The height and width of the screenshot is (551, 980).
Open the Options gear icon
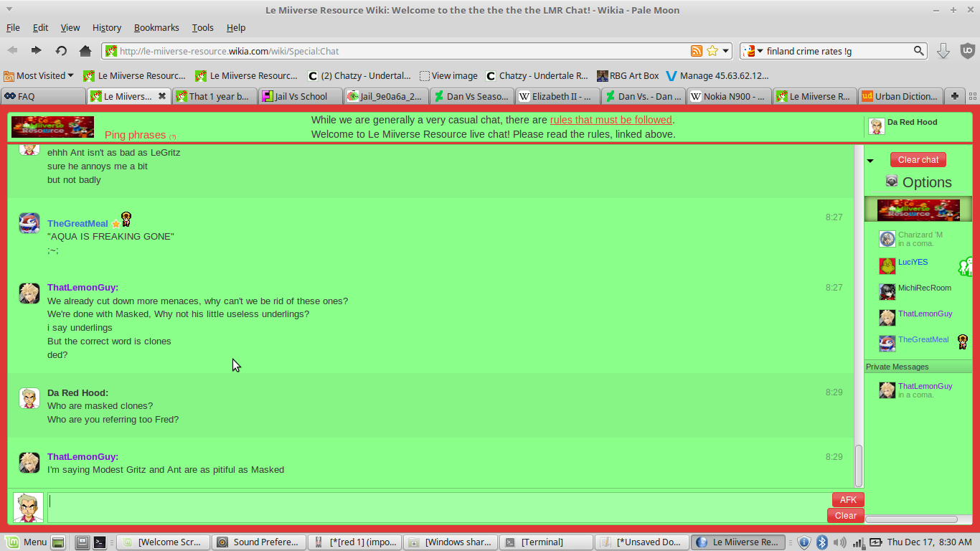892,181
